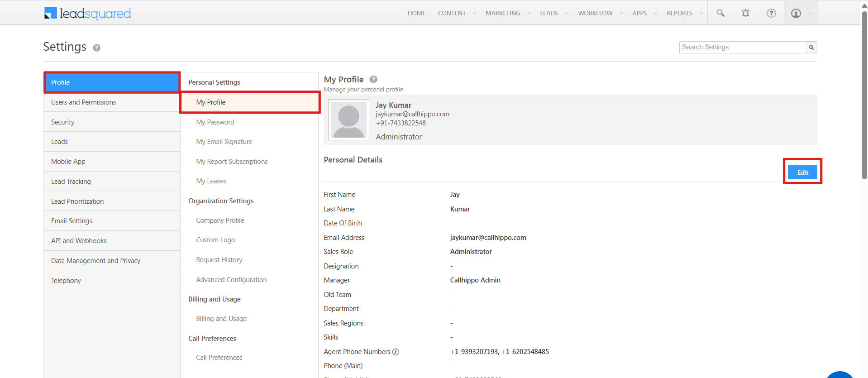Go to HOME in the top menu
868x378 pixels.
click(416, 13)
